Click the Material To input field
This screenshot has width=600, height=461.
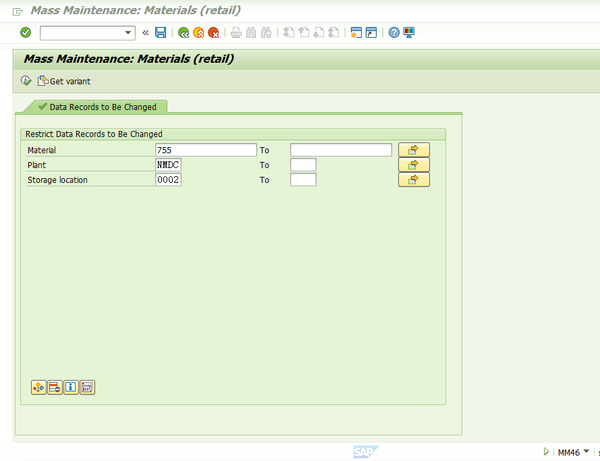341,150
